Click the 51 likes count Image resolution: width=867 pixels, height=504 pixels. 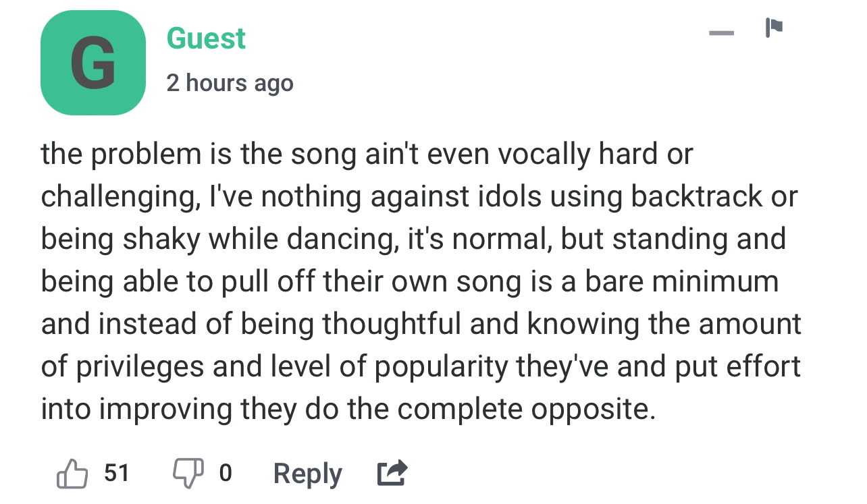coord(116,473)
